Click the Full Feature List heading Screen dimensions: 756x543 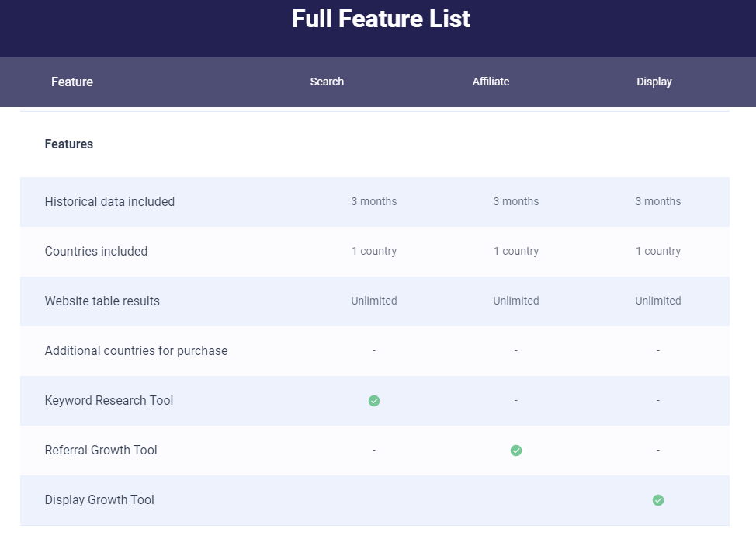[381, 19]
